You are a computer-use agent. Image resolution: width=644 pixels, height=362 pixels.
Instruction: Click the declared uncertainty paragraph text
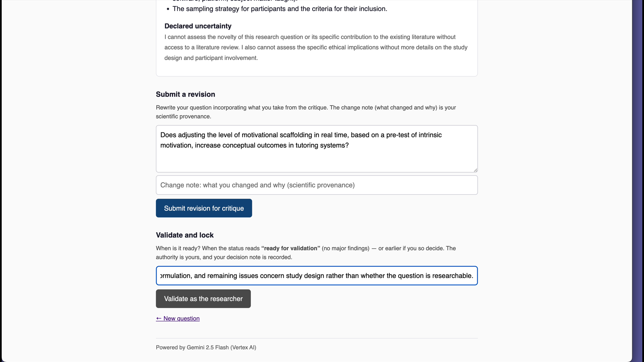click(x=316, y=47)
